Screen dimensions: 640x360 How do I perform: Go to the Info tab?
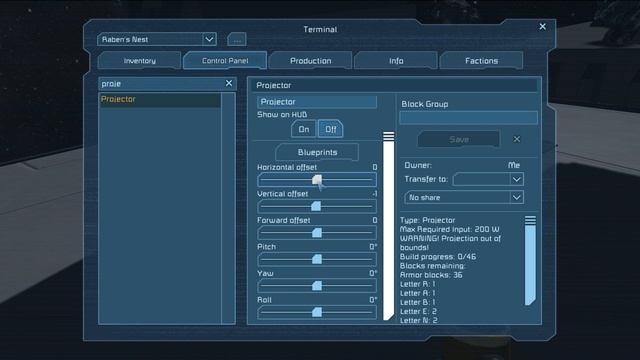pos(396,61)
